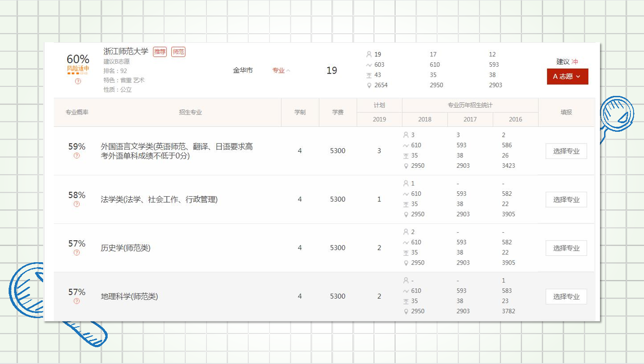Click the 师范 tag next to university name
644x364 pixels.
178,52
